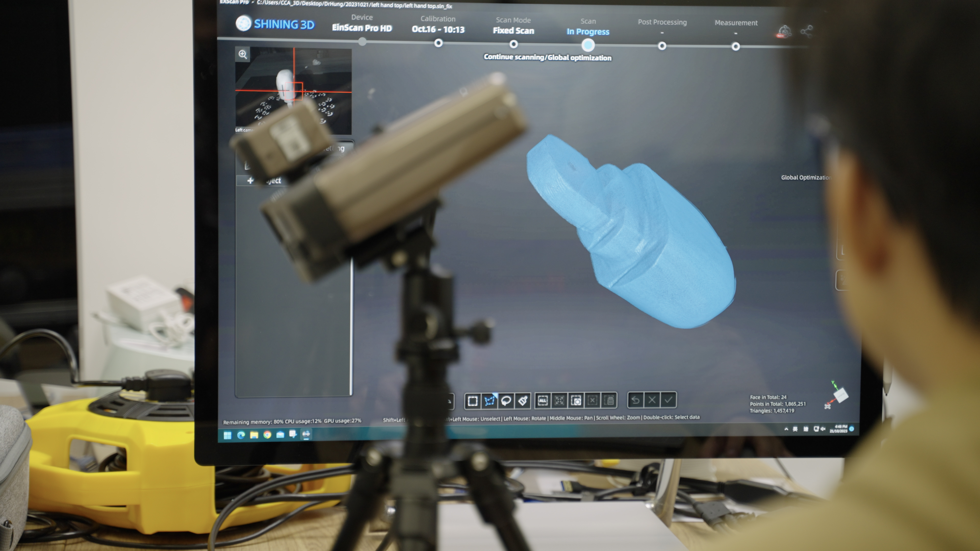This screenshot has width=980, height=551.
Task: Go to the Scan In Progress step
Action: click(x=588, y=27)
